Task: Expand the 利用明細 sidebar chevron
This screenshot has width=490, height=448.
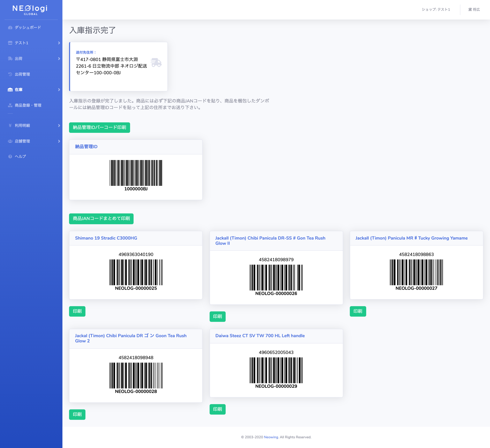Action: pyautogui.click(x=59, y=126)
